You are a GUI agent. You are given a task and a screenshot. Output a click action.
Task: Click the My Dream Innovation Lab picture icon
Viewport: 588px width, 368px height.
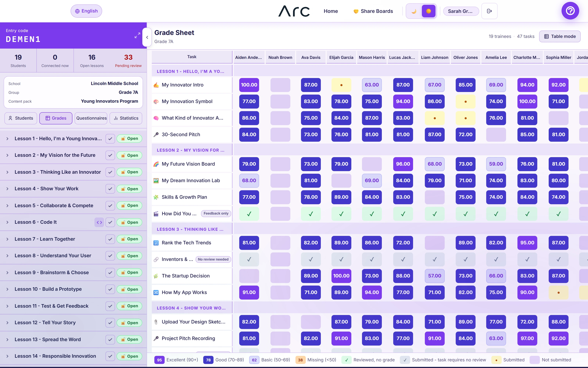pyautogui.click(x=156, y=181)
